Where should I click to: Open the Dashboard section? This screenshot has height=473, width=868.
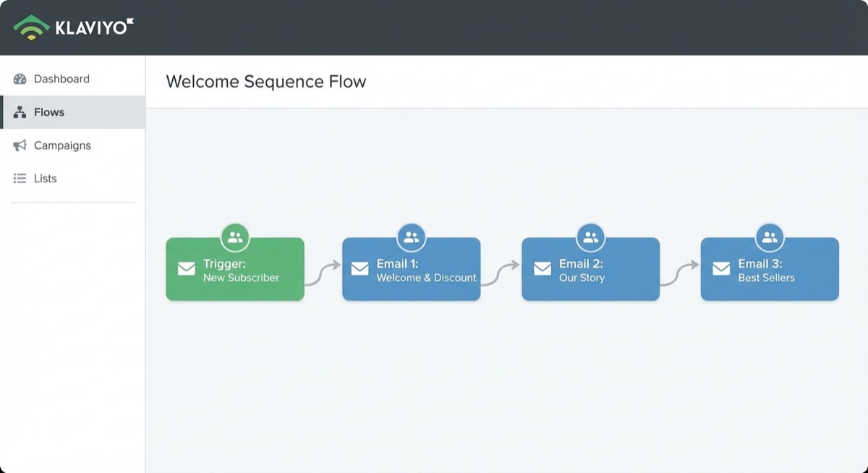coord(61,79)
